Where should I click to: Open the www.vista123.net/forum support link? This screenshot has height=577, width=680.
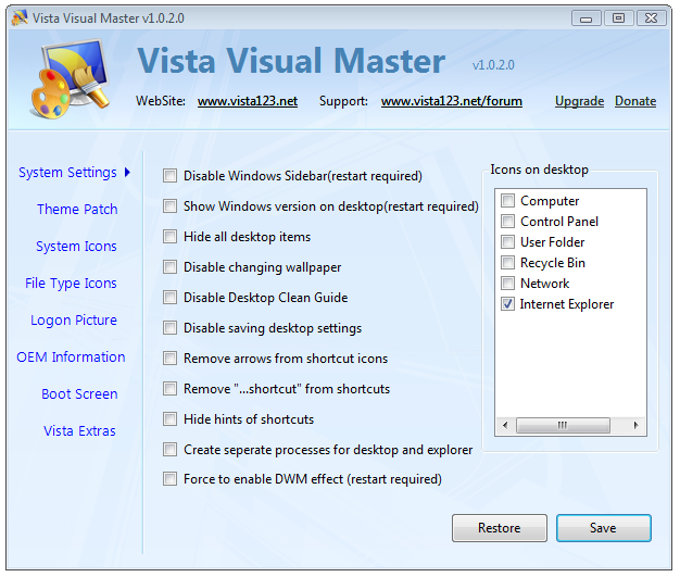click(x=451, y=101)
